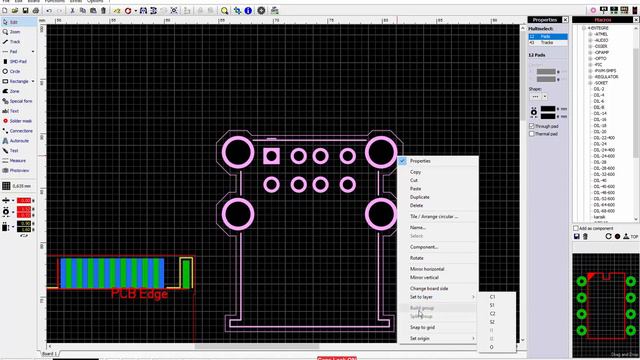Choose Snap to grid from context menu
The image size is (640, 360).
pyautogui.click(x=438, y=327)
